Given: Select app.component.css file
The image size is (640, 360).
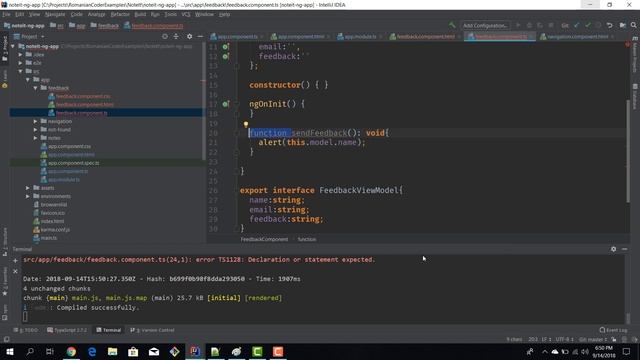Looking at the screenshot, I should (x=69, y=146).
